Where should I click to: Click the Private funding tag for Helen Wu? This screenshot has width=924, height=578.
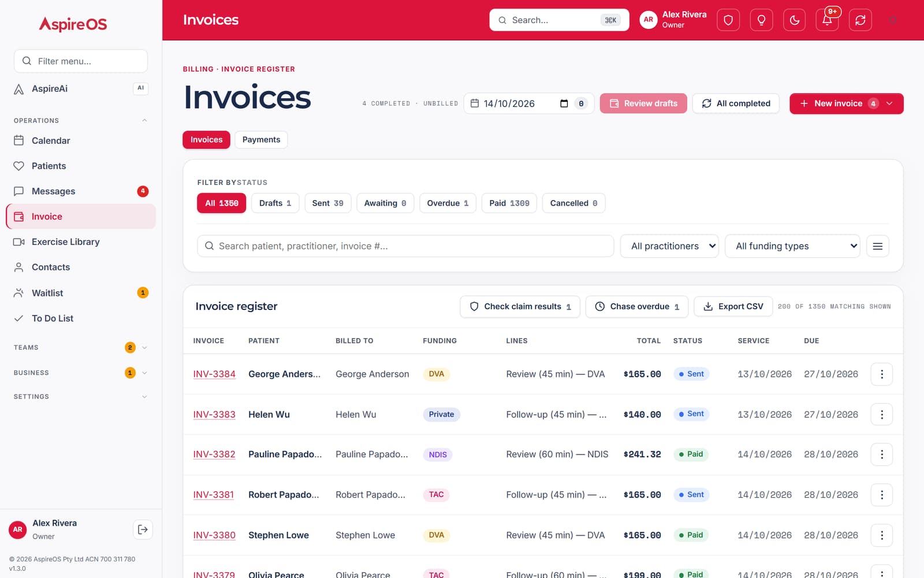[441, 414]
